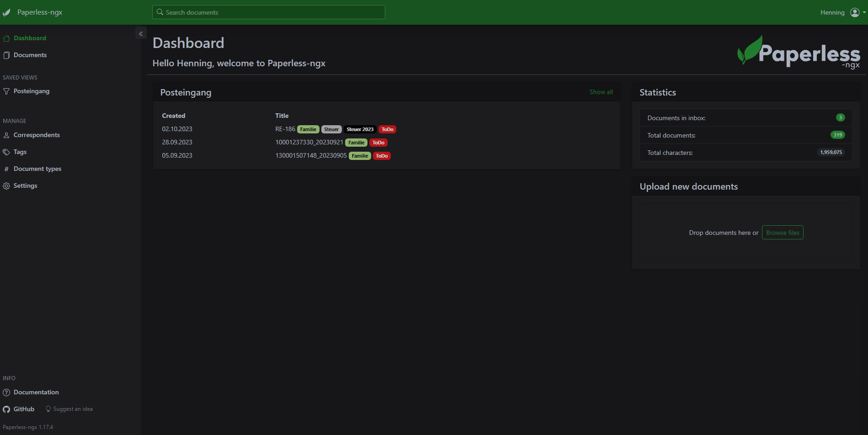Screen dimensions: 868x435
Task: Click the Correspondents person icon
Action: 6,135
